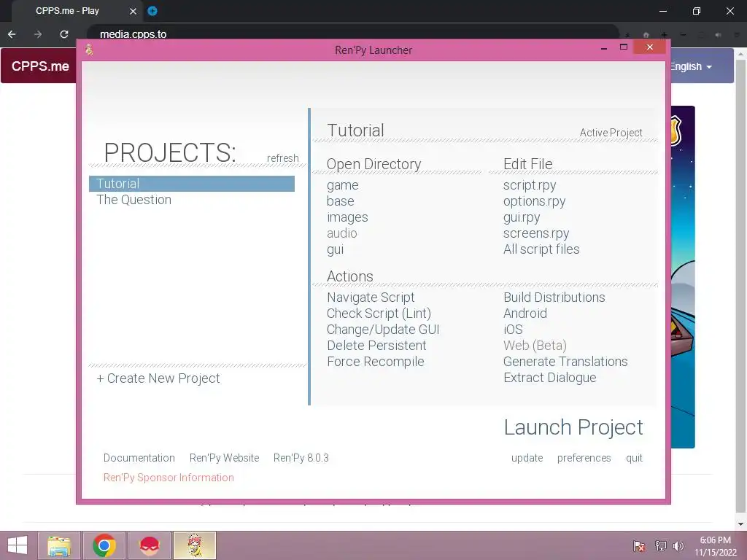Open File Explorer from the taskbar

[x=59, y=545]
